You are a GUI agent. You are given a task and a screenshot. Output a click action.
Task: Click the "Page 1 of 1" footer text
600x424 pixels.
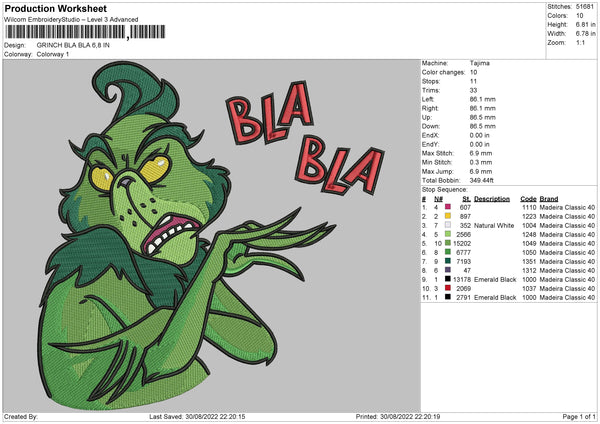tap(579, 417)
